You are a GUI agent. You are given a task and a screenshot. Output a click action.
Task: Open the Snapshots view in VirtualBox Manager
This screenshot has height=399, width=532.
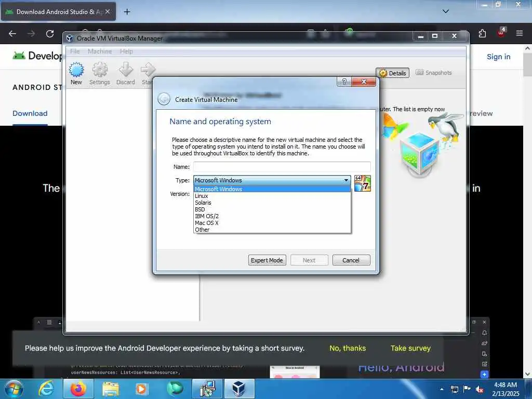coord(434,73)
